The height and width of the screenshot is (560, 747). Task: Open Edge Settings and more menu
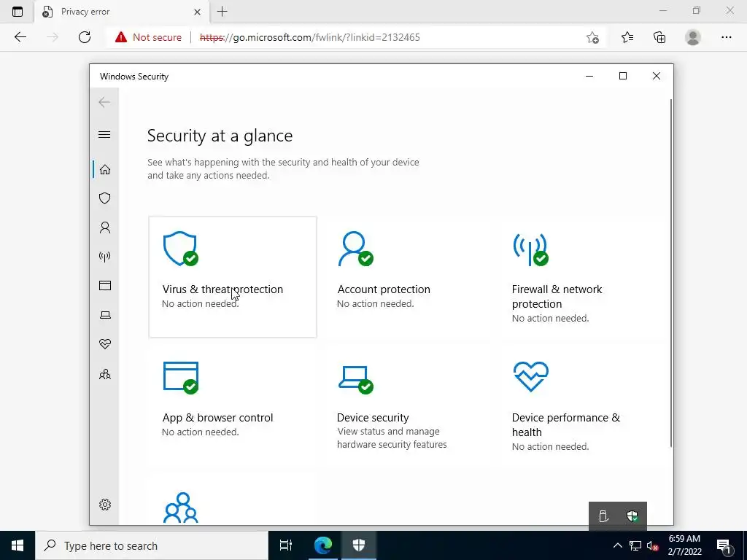[x=726, y=37]
